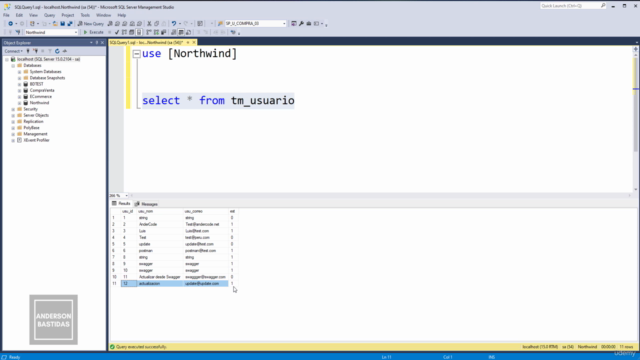Viewport: 640px width, 360px height.
Task: Select the Management folder
Action: tap(35, 134)
